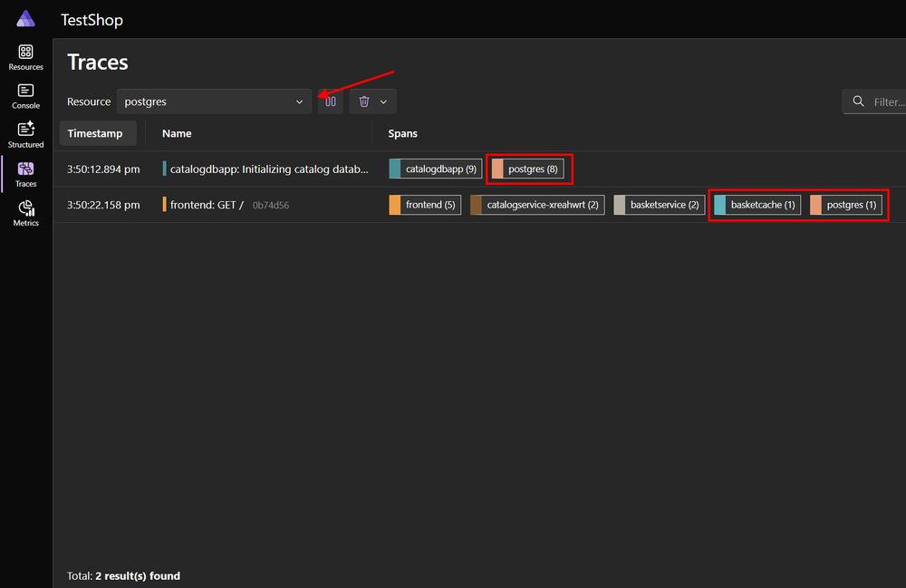Select the Traces sidebar item

point(25,174)
